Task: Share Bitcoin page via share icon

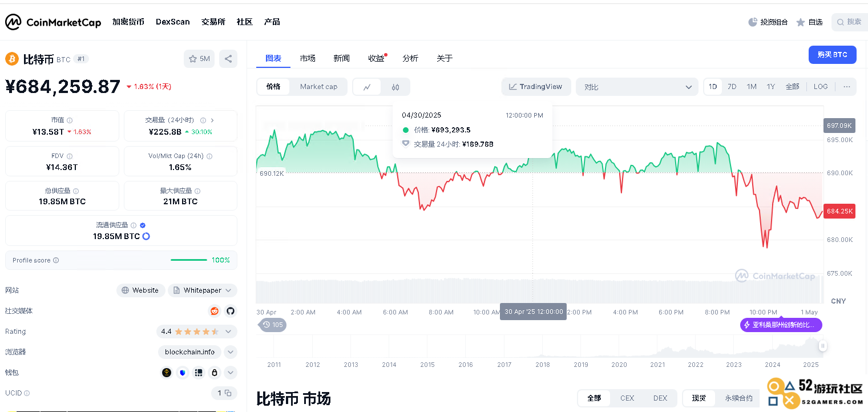Action: click(x=228, y=59)
